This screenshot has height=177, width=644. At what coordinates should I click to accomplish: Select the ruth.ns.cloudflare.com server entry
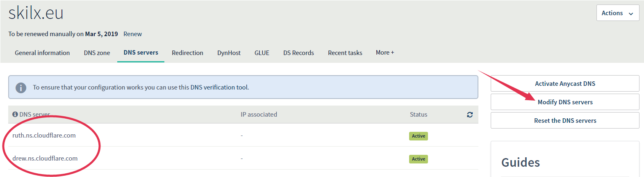point(44,136)
